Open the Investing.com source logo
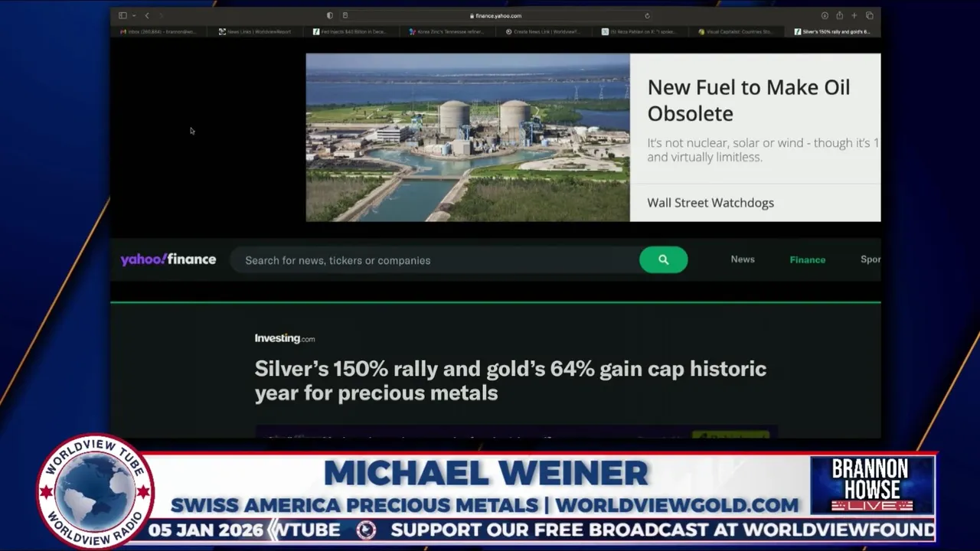The width and height of the screenshot is (980, 551). [x=285, y=338]
